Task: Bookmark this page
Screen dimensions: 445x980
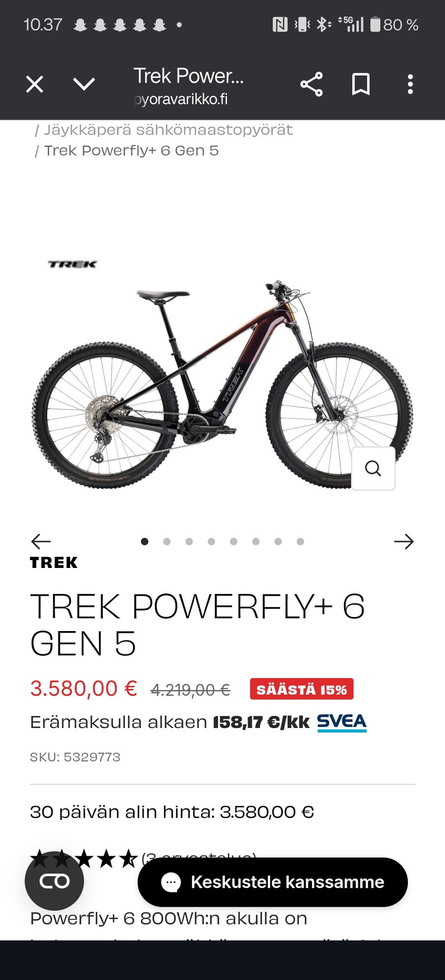Action: coord(361,84)
